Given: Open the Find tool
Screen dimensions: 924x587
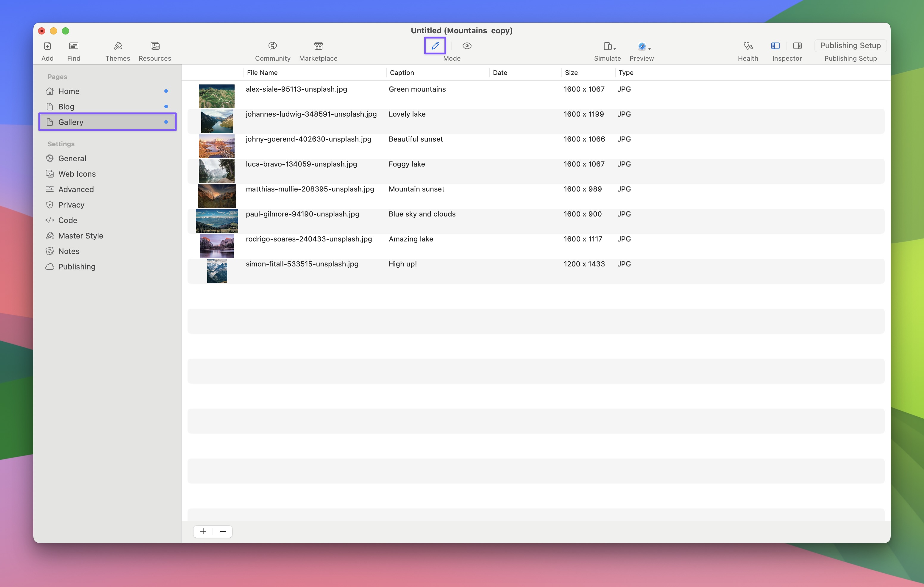Looking at the screenshot, I should pos(74,46).
